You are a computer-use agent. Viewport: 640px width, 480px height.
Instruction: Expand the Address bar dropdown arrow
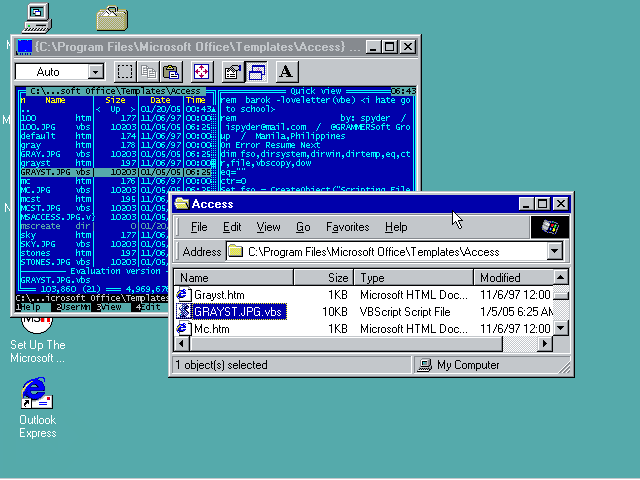[x=554, y=251]
